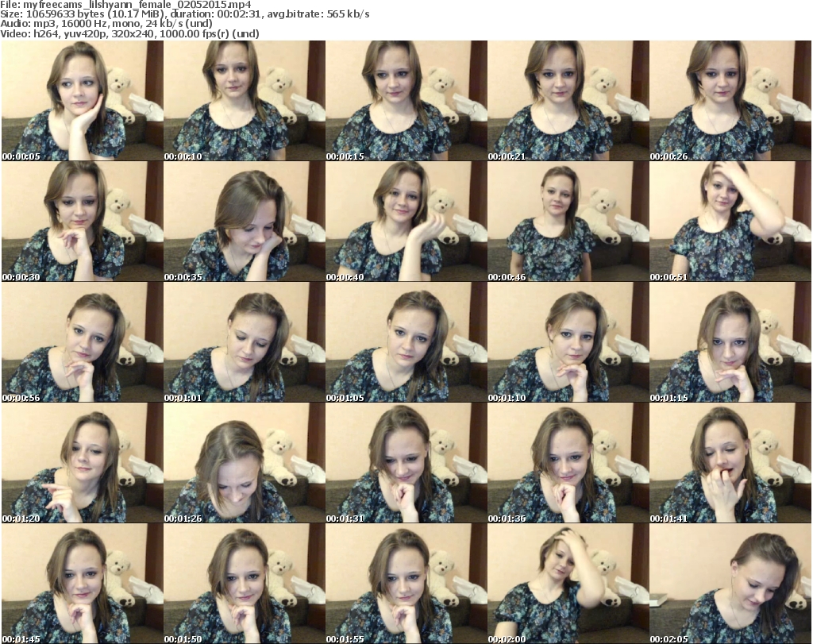Open the frame at 00:00:40

tap(406, 222)
